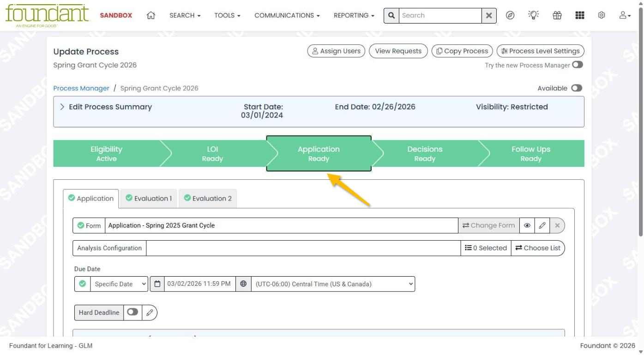Open the settings gear icon
This screenshot has width=644, height=355.
click(x=602, y=15)
